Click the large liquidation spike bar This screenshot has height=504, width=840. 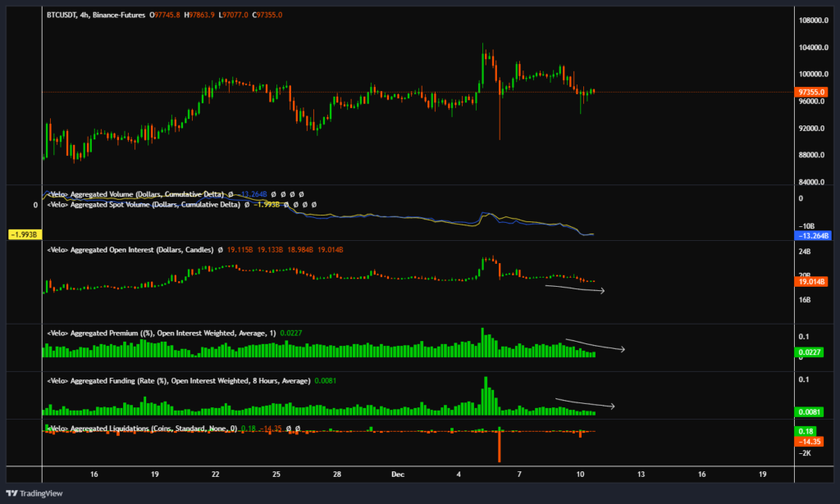(499, 447)
